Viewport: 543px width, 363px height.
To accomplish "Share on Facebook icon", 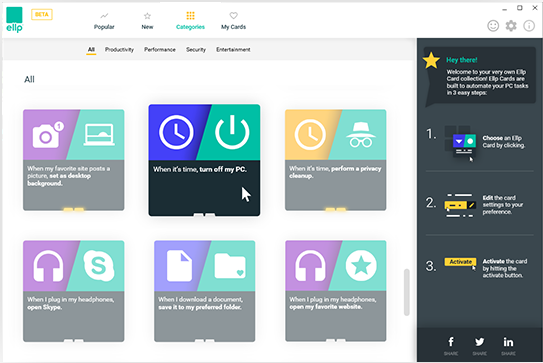I will pos(451,342).
